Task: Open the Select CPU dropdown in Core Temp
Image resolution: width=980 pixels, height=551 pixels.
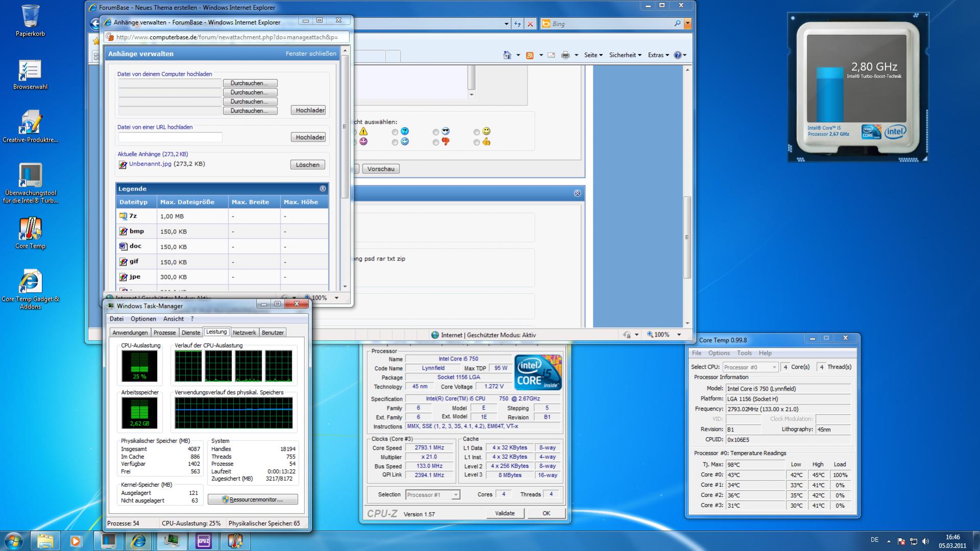Action: coord(750,367)
